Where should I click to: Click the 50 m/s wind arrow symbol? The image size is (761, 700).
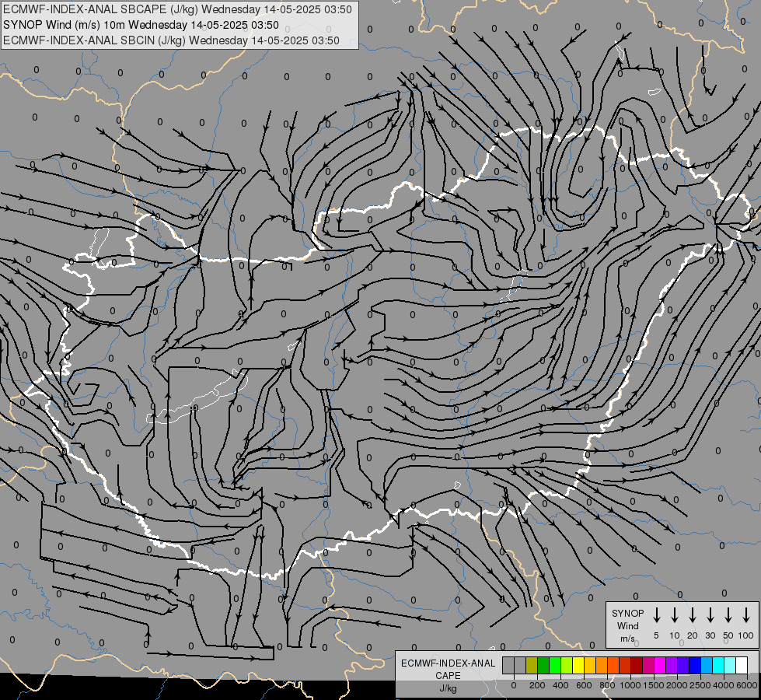tap(728, 615)
